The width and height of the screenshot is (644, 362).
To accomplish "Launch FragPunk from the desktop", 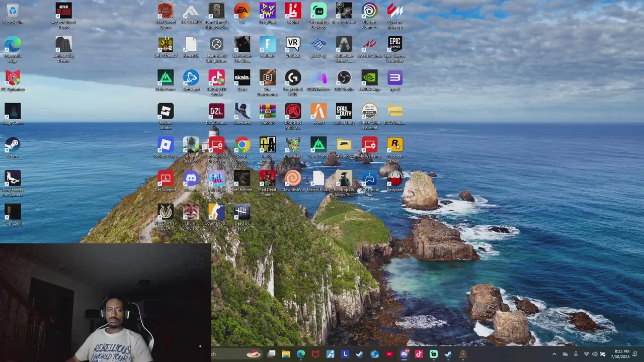I will pyautogui.click(x=268, y=14).
